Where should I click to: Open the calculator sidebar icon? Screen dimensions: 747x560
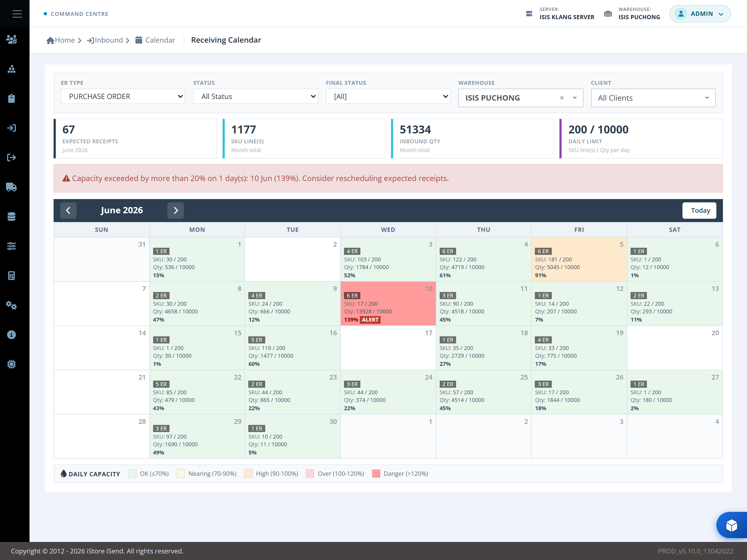click(x=11, y=276)
